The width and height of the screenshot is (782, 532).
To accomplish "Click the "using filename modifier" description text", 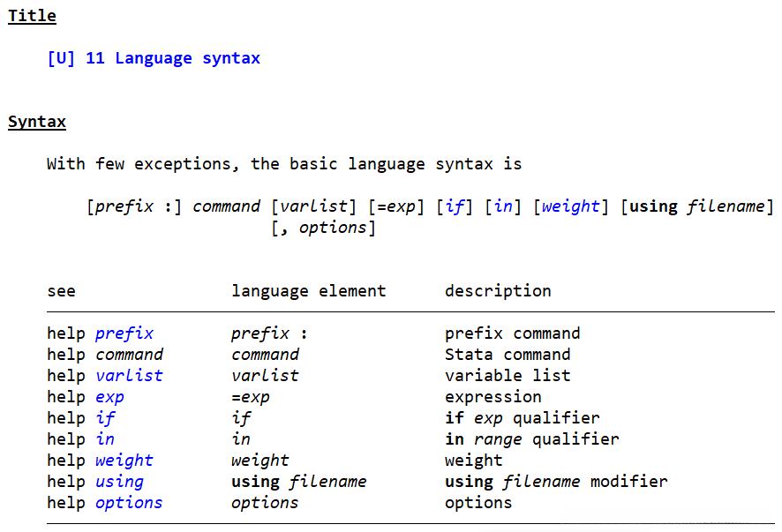I will click(x=556, y=482).
